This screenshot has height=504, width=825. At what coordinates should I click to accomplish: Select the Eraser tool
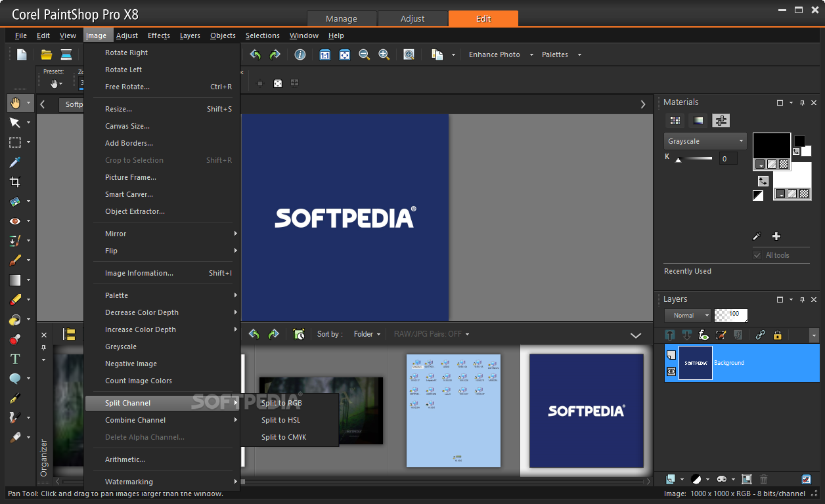pyautogui.click(x=14, y=300)
